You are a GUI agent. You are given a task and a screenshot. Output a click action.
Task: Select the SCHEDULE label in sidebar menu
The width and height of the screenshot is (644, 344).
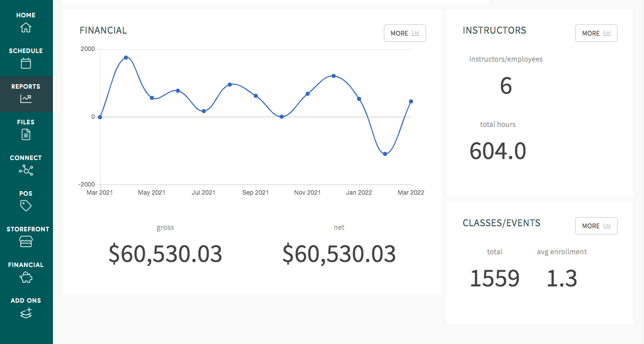pyautogui.click(x=26, y=51)
